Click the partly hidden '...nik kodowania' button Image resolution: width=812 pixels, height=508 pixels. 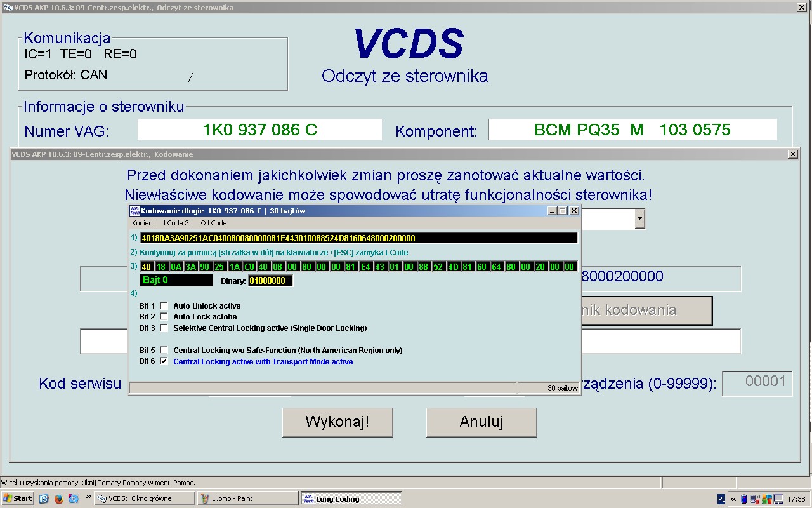pos(647,311)
